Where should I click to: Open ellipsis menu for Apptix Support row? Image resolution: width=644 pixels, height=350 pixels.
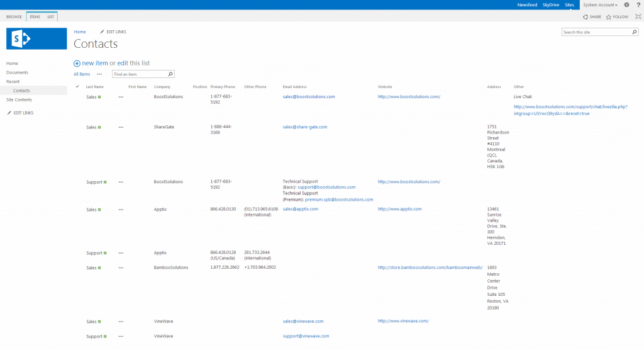pyautogui.click(x=121, y=253)
